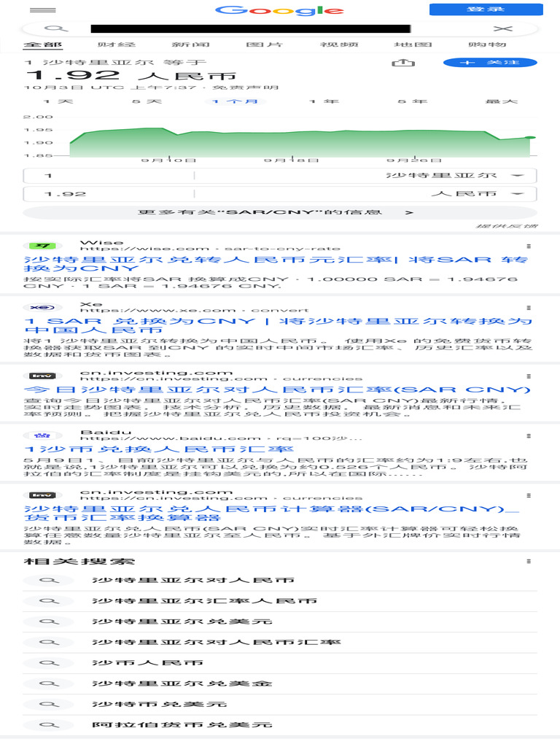The width and height of the screenshot is (560, 747).
Task: Select the 1 个月 chart range
Action: click(236, 101)
